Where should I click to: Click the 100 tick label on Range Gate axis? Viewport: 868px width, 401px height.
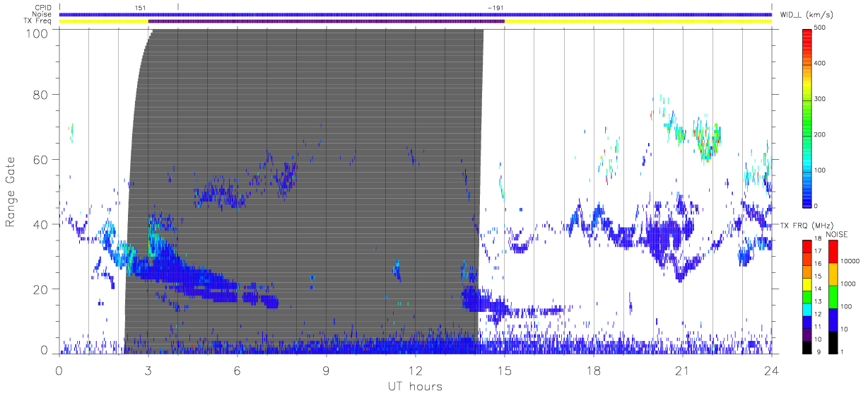[x=37, y=33]
